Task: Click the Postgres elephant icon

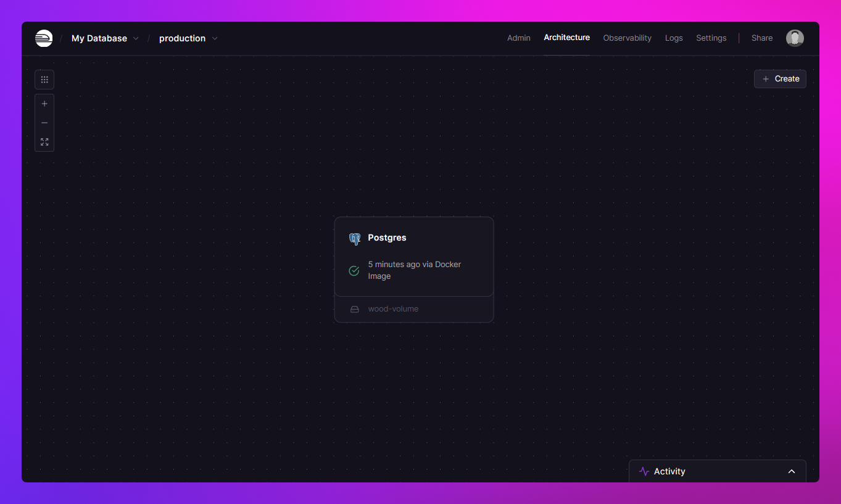Action: [355, 239]
